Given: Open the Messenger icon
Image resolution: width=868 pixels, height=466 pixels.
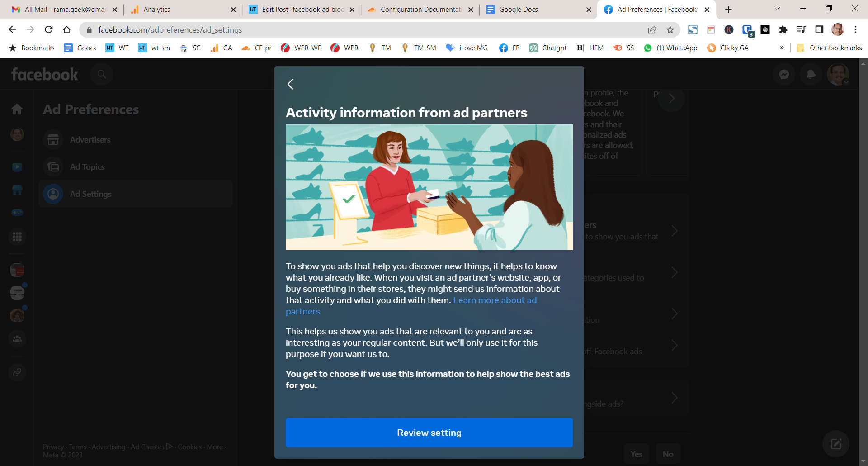Looking at the screenshot, I should pyautogui.click(x=784, y=74).
